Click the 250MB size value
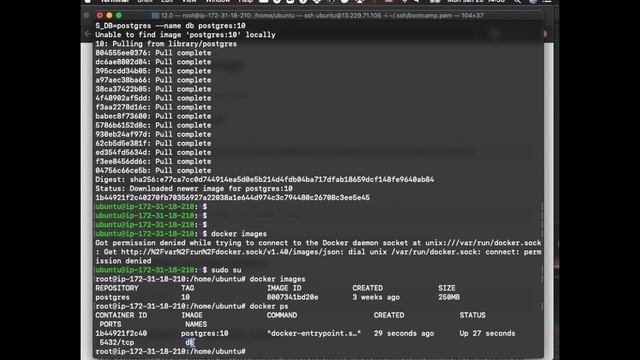Viewport: 640px width, 360px height. (449, 297)
